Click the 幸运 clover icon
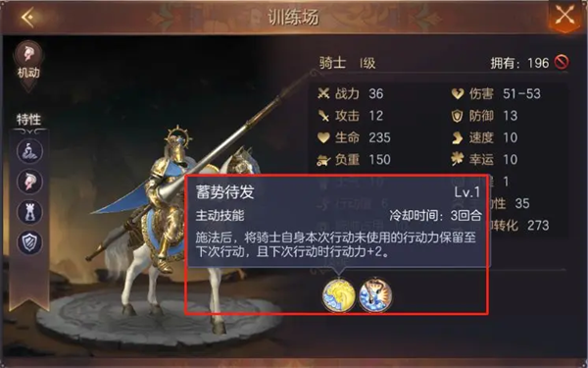The width and height of the screenshot is (588, 368). point(457,159)
